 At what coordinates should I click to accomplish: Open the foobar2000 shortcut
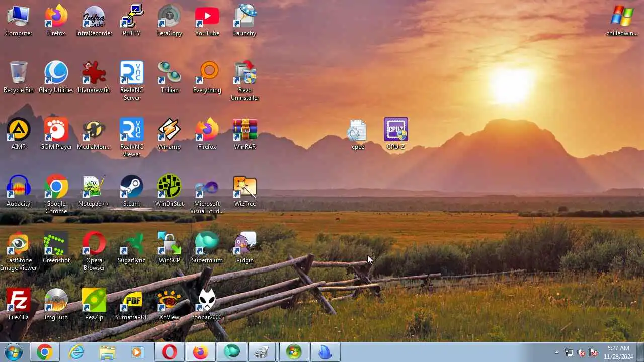tap(207, 305)
